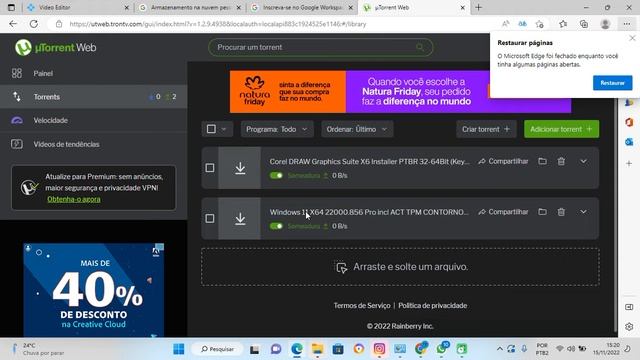The height and width of the screenshot is (360, 640).
Task: Expand the Corel DRAW torrent details
Action: click(x=583, y=161)
